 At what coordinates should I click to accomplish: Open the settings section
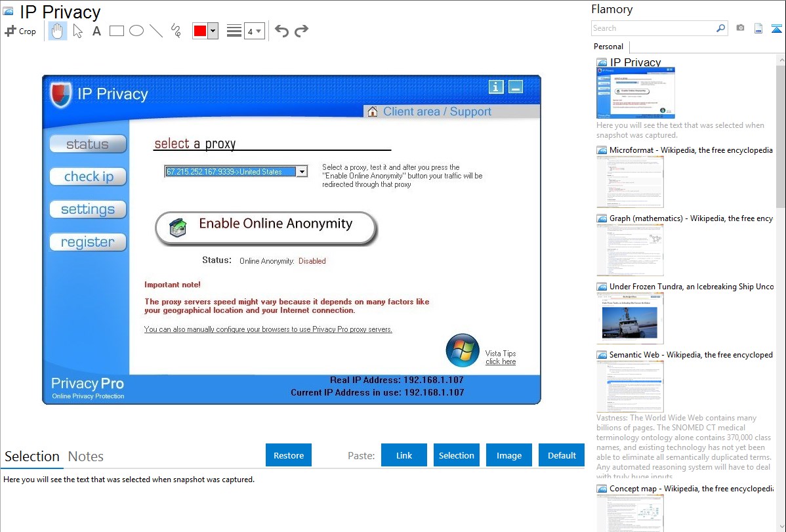pyautogui.click(x=88, y=209)
